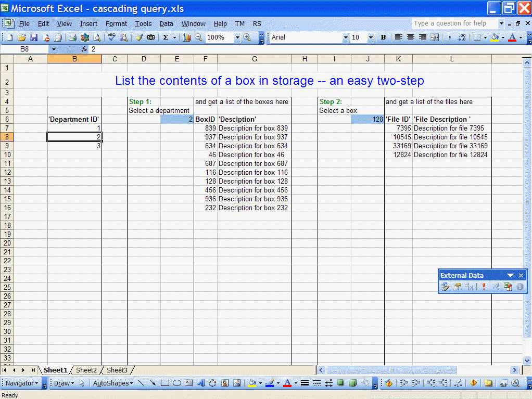Click the Format Painter brush icon
The width and height of the screenshot is (532, 399).
[x=139, y=37]
